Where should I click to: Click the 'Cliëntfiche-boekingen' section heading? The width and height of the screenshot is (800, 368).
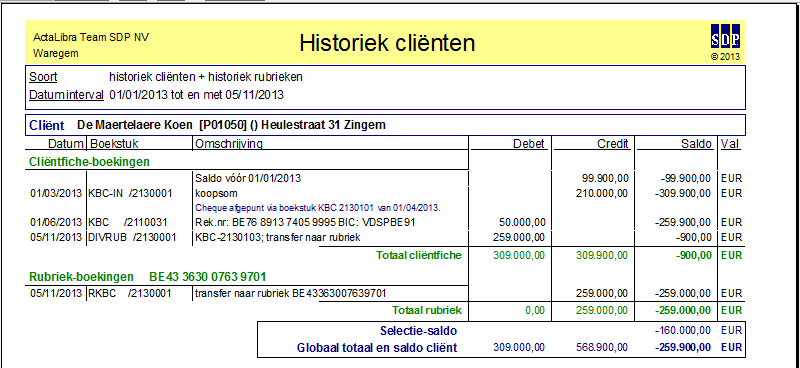pyautogui.click(x=90, y=162)
